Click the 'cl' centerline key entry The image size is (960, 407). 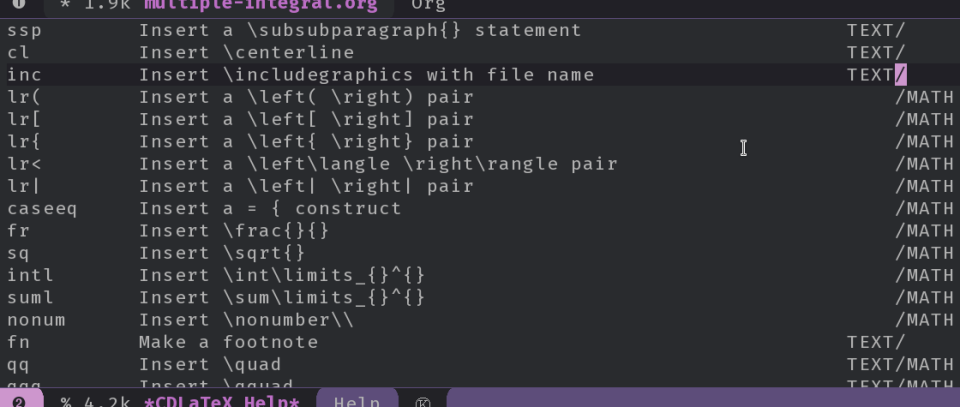(x=18, y=52)
